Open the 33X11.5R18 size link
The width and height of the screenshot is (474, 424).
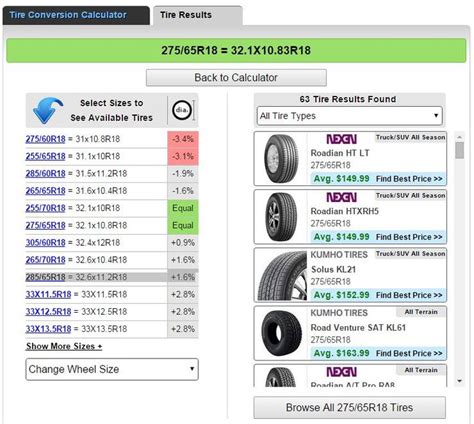point(48,295)
